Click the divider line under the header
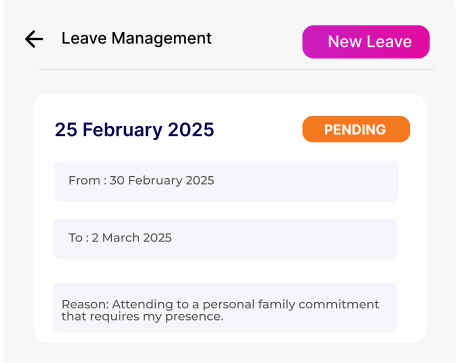 pos(236,69)
